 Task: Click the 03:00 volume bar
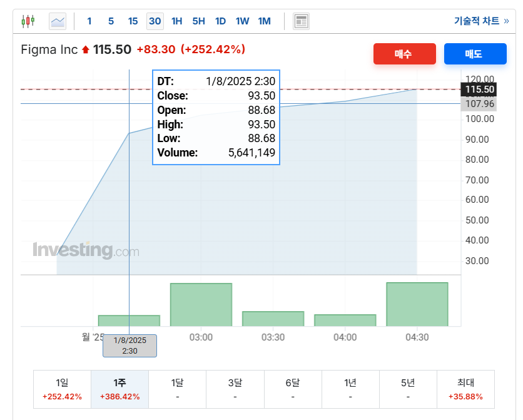tap(201, 305)
